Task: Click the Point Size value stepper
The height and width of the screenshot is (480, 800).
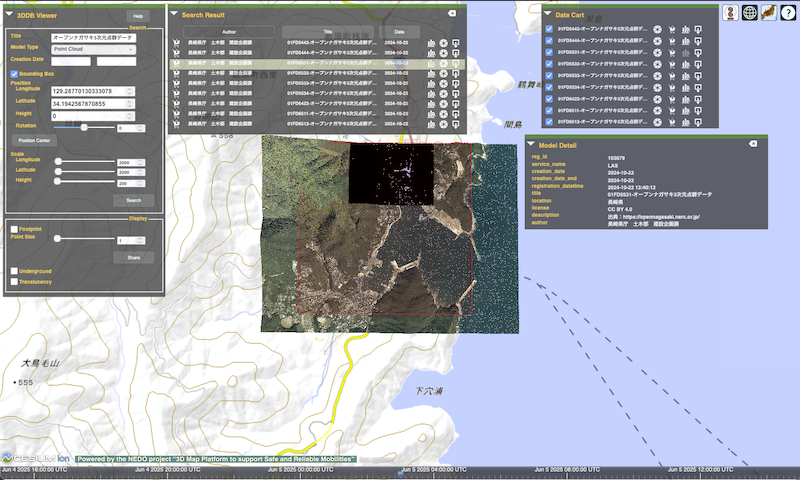Action: pos(139,240)
